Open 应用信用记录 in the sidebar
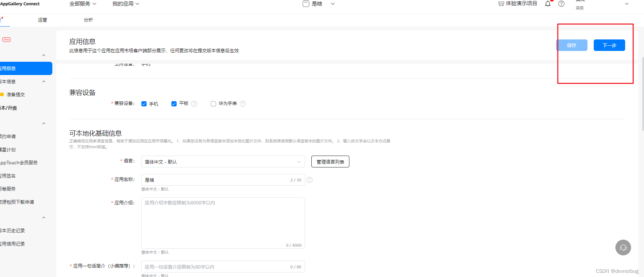Screen dimensions: 644x277 (x=13, y=244)
